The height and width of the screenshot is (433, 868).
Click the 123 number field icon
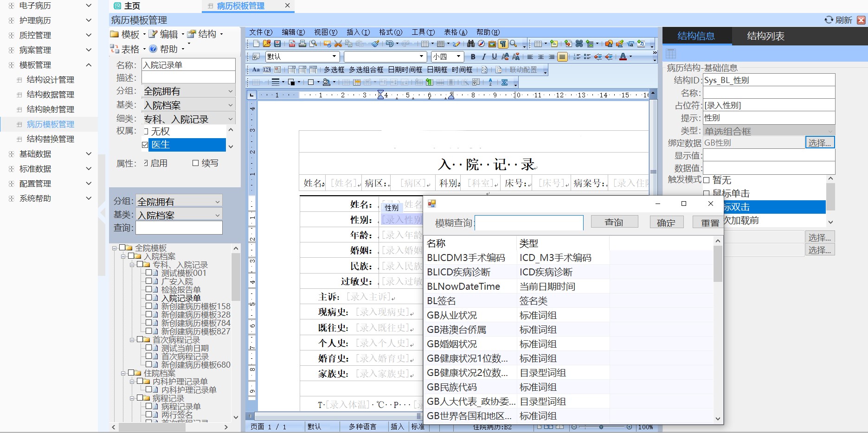coord(267,70)
